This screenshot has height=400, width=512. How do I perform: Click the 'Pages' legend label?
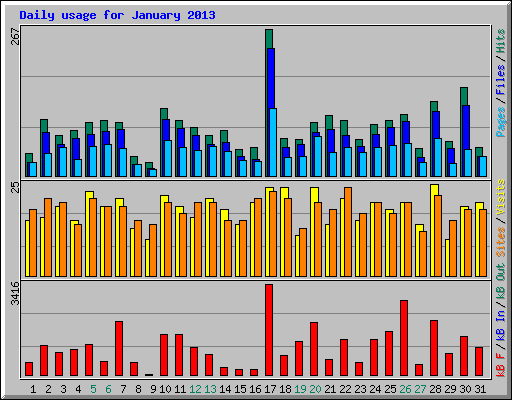pos(501,122)
